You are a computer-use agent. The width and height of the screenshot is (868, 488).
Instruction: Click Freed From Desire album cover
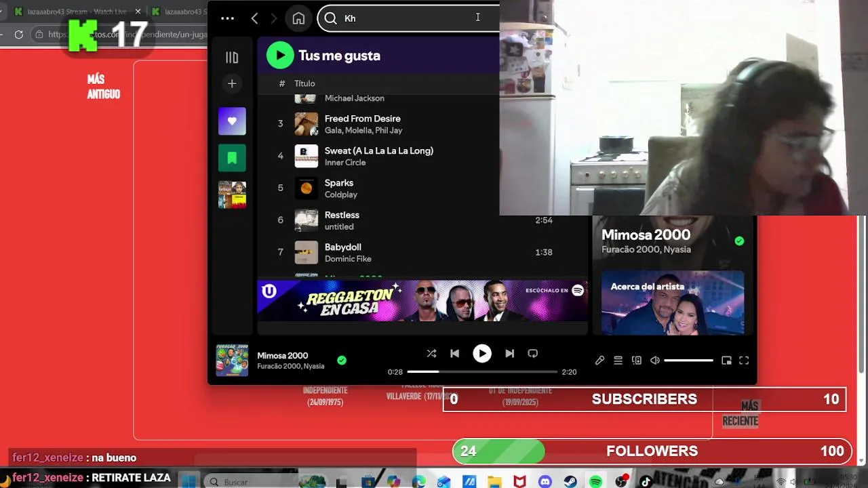(306, 124)
